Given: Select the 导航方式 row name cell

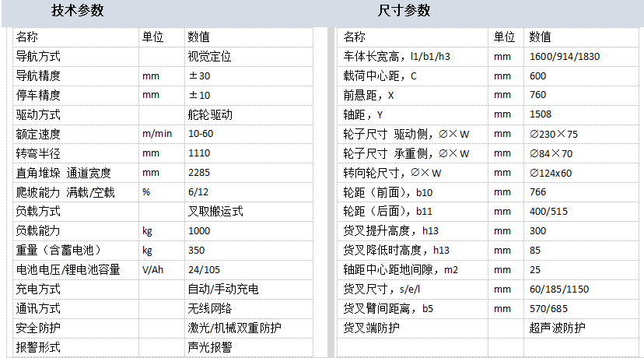Looking at the screenshot, I should click(x=76, y=56).
